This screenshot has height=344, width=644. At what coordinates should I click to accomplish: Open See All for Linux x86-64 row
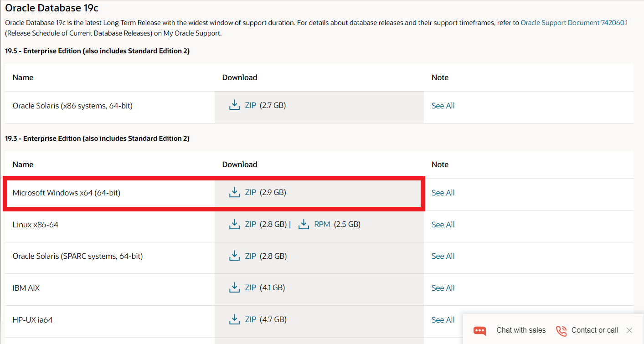pos(443,225)
